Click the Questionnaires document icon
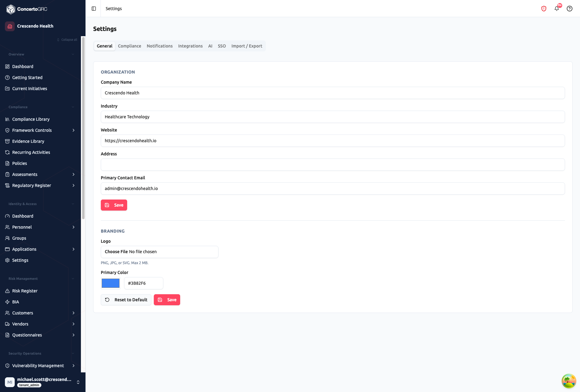The image size is (580, 392). point(7,335)
